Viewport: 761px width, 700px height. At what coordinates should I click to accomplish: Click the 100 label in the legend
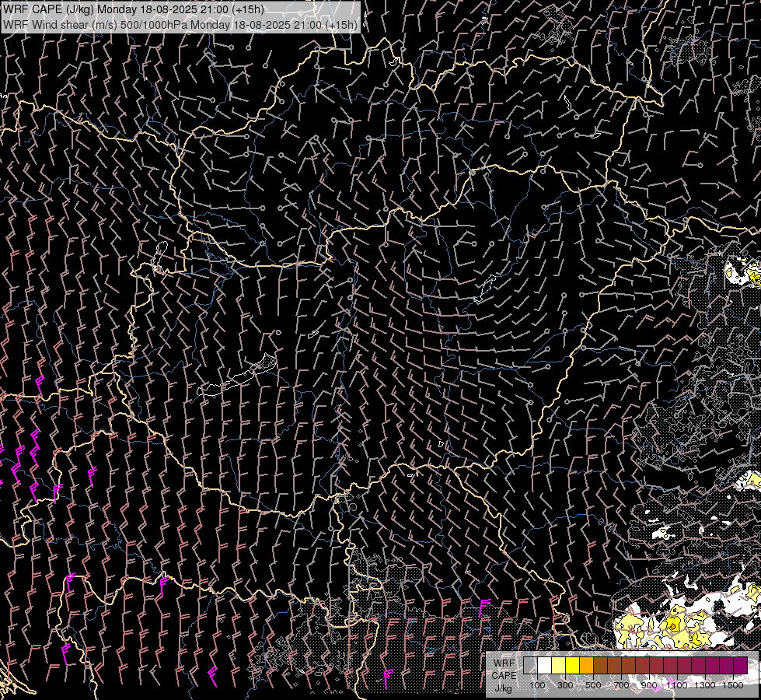[x=537, y=685]
